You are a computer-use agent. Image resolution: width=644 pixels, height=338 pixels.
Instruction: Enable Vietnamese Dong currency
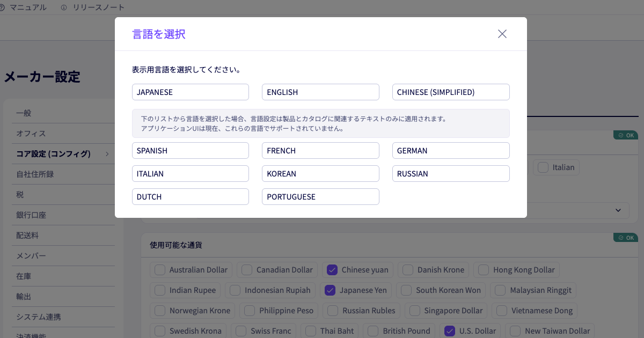pyautogui.click(x=502, y=311)
